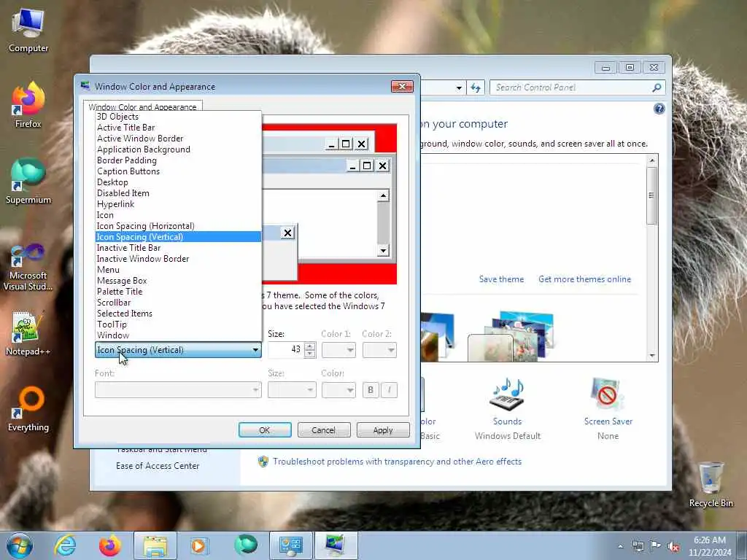Show hidden tray icons arrow
Image resolution: width=747 pixels, height=560 pixels.
[x=620, y=547]
